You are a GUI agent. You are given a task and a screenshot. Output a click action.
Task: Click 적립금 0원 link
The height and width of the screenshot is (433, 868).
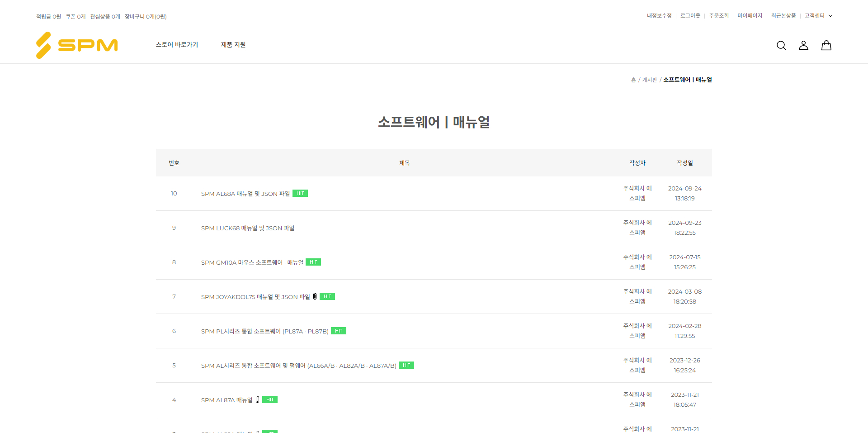tap(48, 16)
